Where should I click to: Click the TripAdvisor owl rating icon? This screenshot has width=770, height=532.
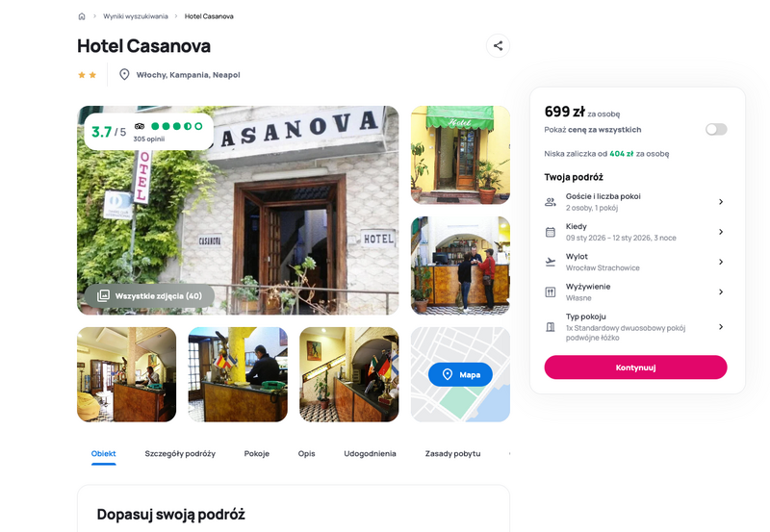140,126
